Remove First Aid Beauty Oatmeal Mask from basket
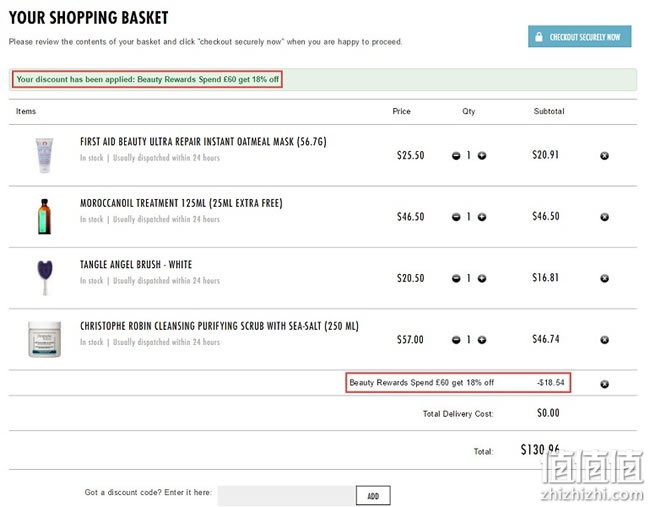The height and width of the screenshot is (507, 650). coord(604,156)
